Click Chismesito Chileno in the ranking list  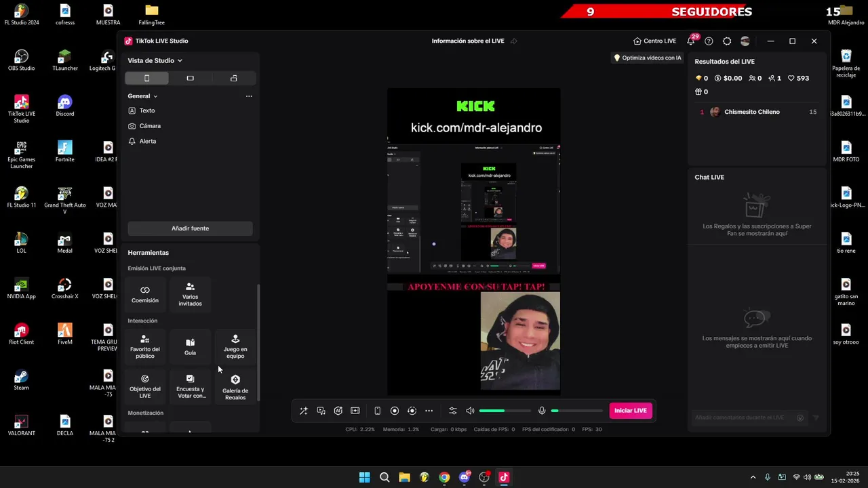752,112
